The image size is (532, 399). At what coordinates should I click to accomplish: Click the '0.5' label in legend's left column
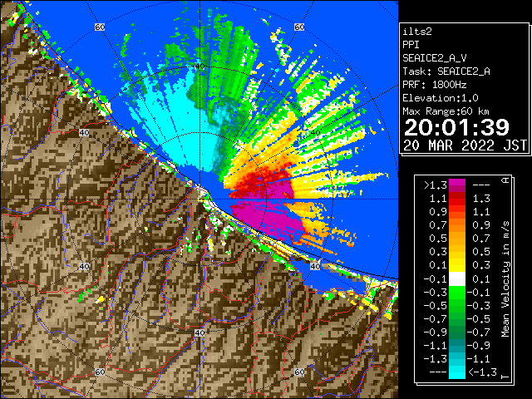point(438,239)
